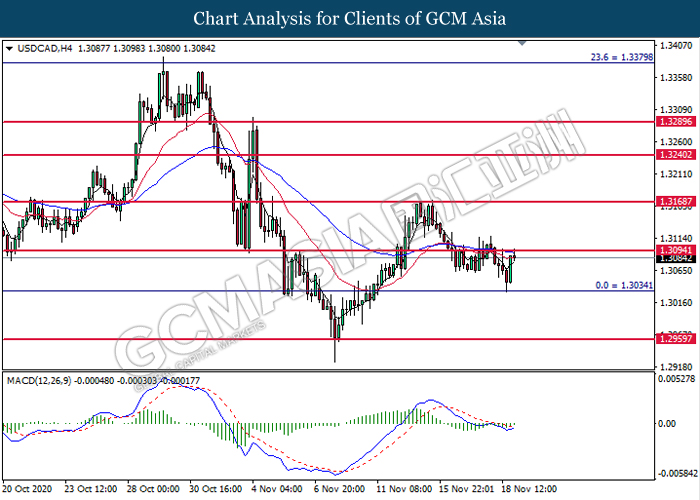Click the current price tag 1.30842
The width and height of the screenshot is (700, 500).
click(x=676, y=258)
